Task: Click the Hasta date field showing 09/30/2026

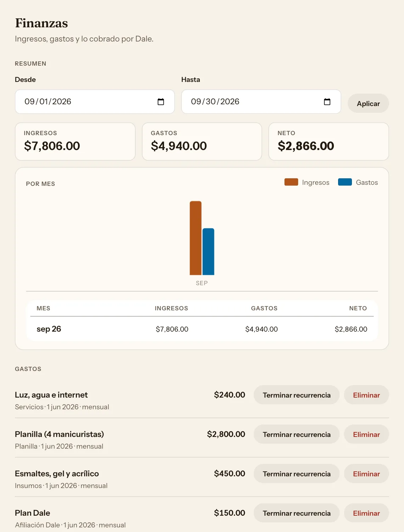Action: (x=261, y=102)
